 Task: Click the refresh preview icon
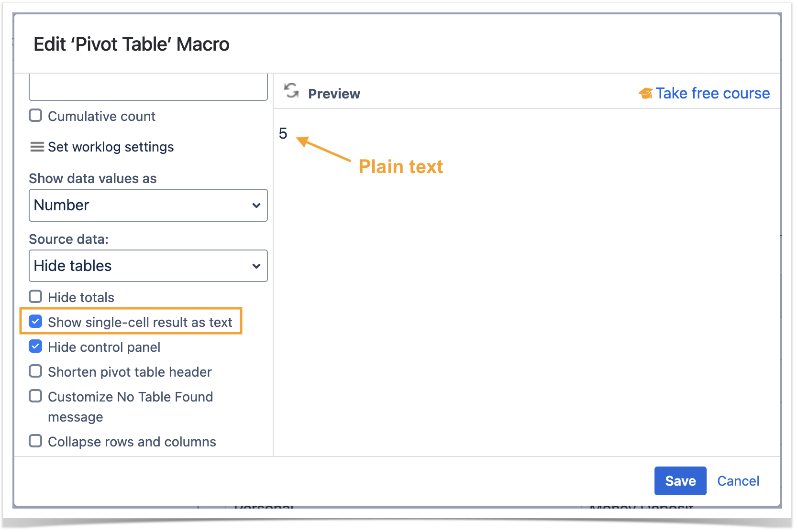[x=291, y=91]
